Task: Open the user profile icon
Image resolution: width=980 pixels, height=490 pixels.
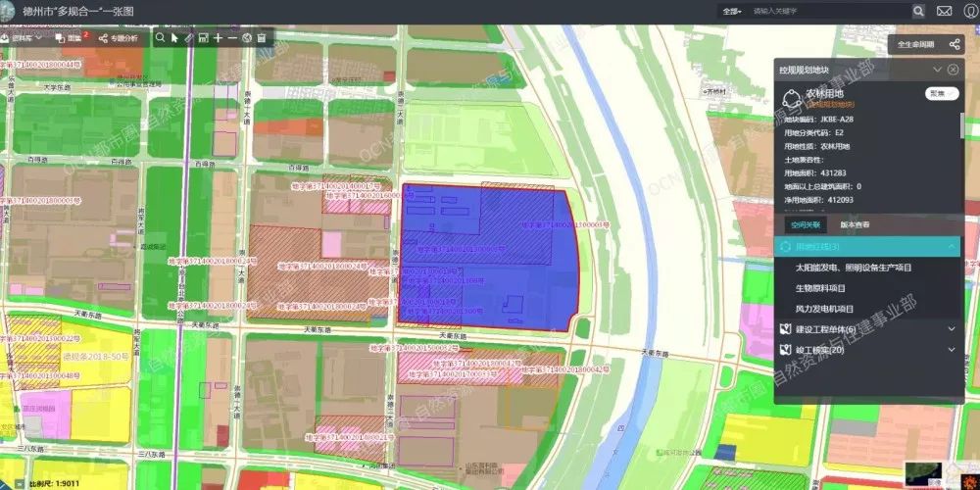Action: click(x=970, y=11)
